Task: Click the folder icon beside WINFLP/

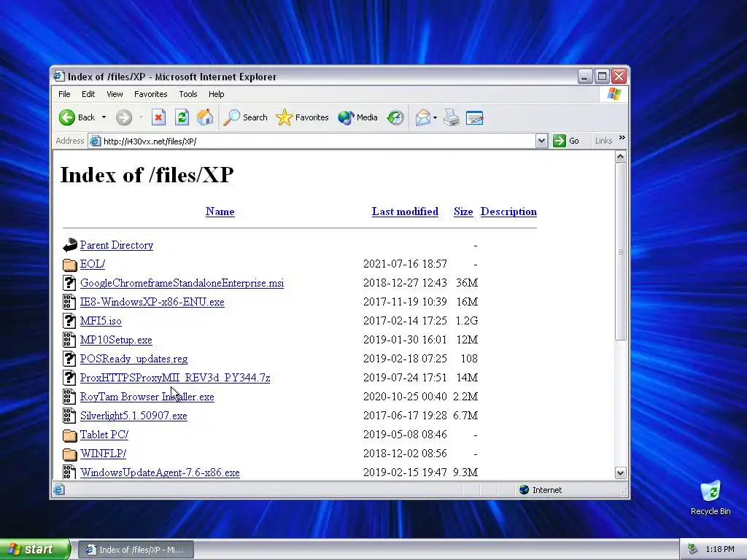Action: pyautogui.click(x=69, y=454)
